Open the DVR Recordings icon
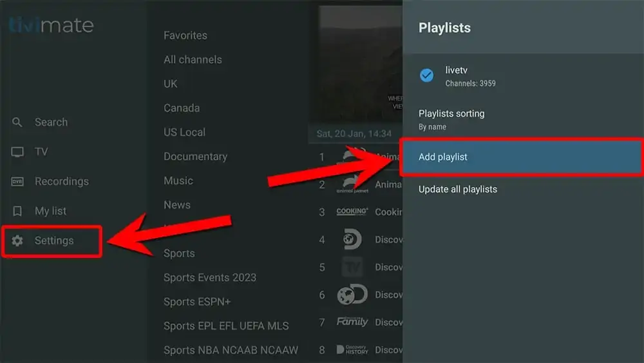 pos(17,182)
